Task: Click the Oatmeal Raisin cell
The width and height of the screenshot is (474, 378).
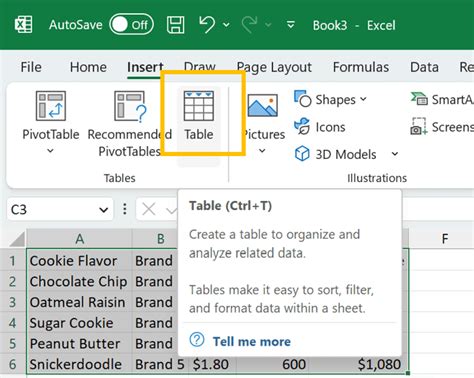Action: [79, 302]
